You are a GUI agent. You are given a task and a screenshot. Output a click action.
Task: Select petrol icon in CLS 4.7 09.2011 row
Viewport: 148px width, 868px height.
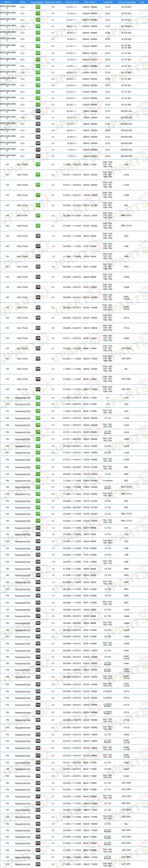(38, 26)
